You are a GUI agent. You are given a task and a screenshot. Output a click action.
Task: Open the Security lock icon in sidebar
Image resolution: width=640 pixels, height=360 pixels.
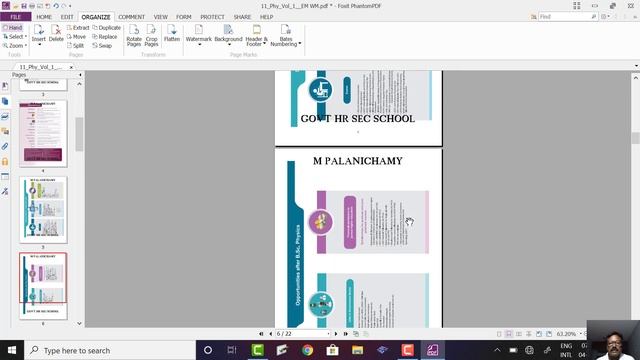pyautogui.click(x=5, y=162)
